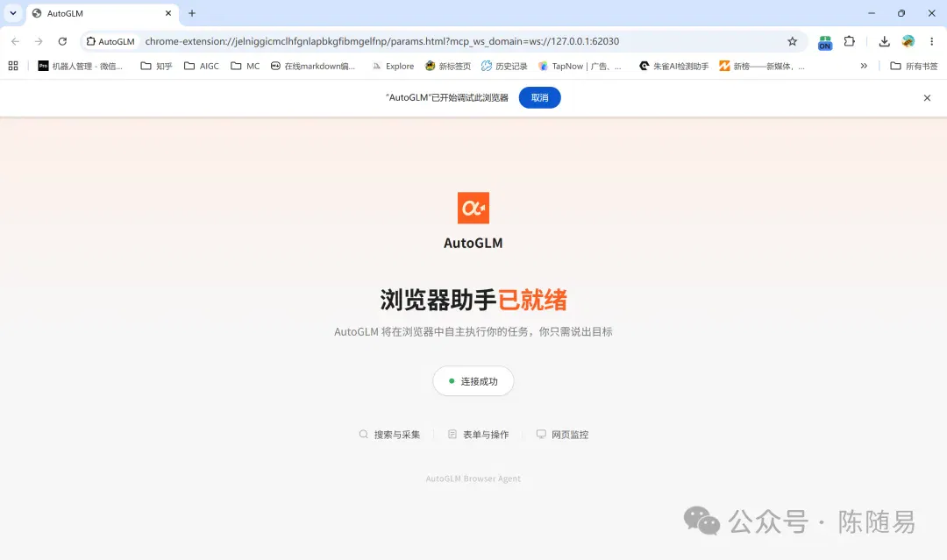Image resolution: width=947 pixels, height=560 pixels.
Task: Click the AutoGLM title under the logo
Action: point(473,243)
